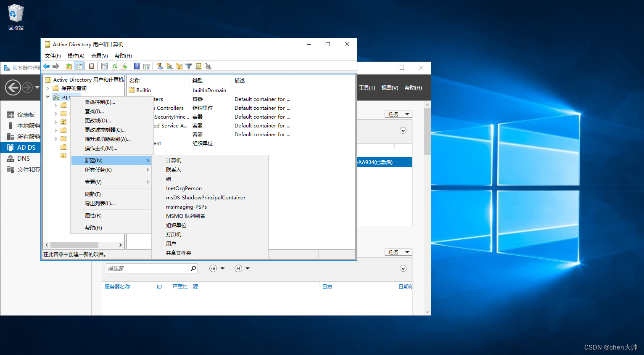Select 用户 in the New submenu
This screenshot has height=355, width=644.
coord(210,244)
